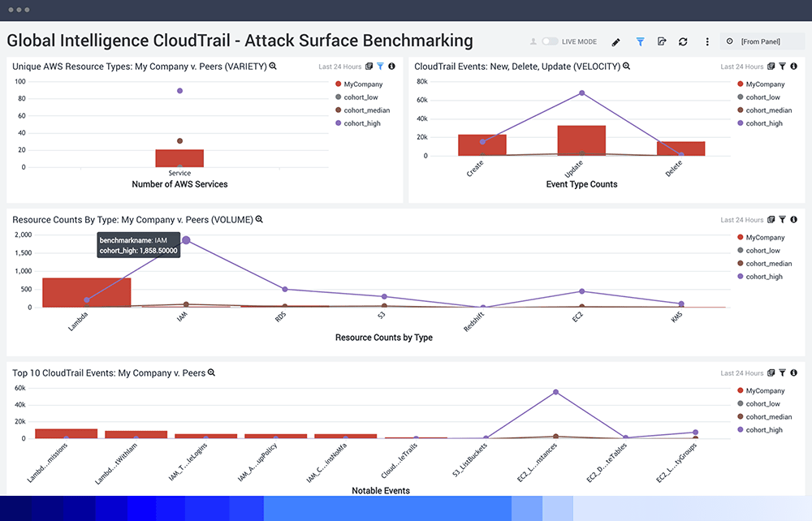Open info icon on VOLUME panel
Screen dimensions: 812x521
pyautogui.click(x=794, y=219)
